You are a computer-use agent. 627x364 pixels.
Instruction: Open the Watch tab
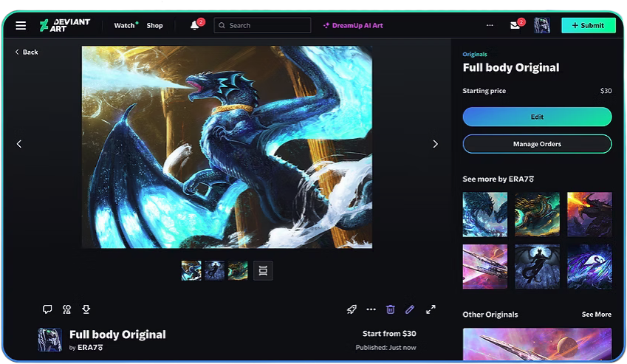(x=124, y=26)
